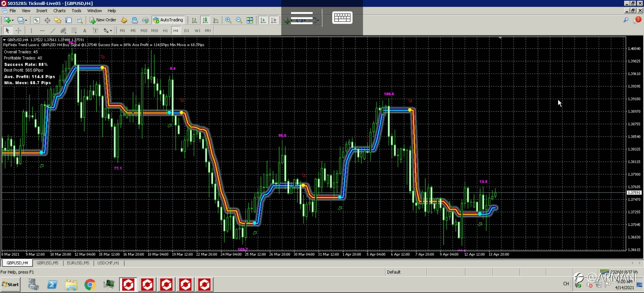The width and height of the screenshot is (644, 293).
Task: Select the crosshair tool
Action: 19,31
